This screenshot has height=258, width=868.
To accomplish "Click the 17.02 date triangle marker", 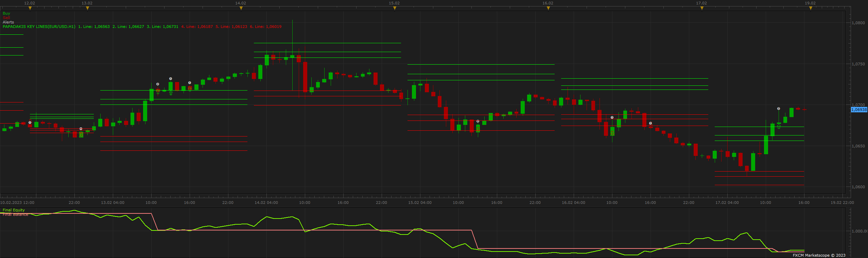I will 702,8.
